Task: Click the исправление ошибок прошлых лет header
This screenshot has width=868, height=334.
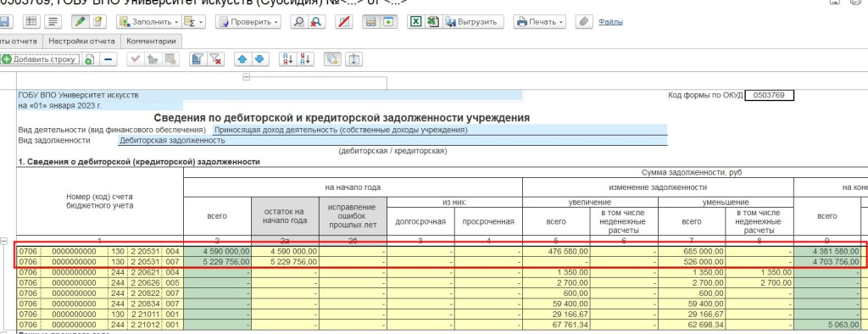Action: 353,216
